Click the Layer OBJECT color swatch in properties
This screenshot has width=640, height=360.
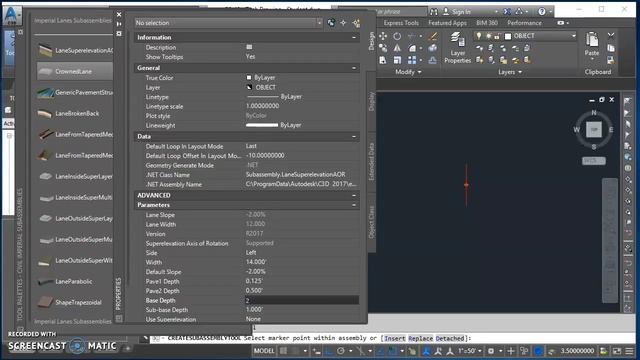click(249, 87)
